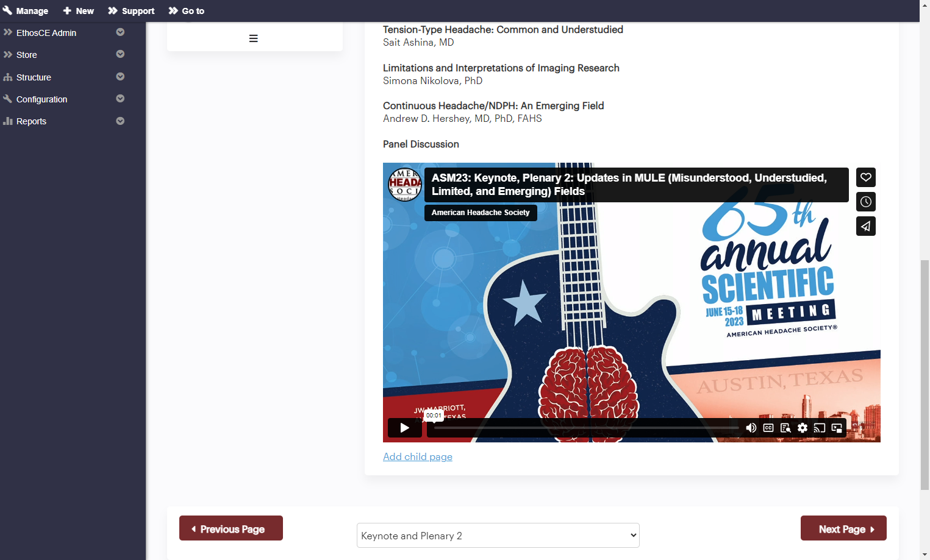This screenshot has width=930, height=560.
Task: Expand the EthosCE Admin submenu arrow
Action: (120, 32)
